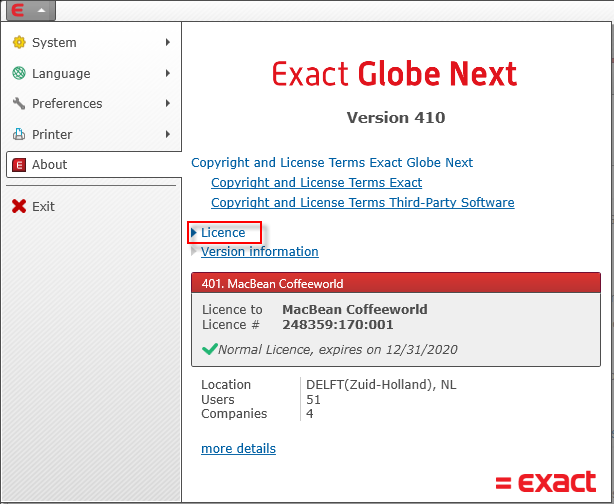Click the red X Exit icon
Image resolution: width=614 pixels, height=504 pixels.
(19, 206)
